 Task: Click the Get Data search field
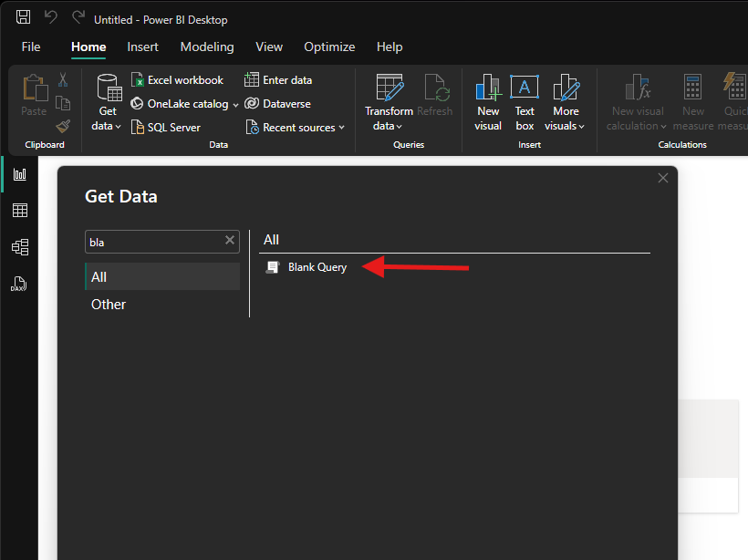click(153, 242)
